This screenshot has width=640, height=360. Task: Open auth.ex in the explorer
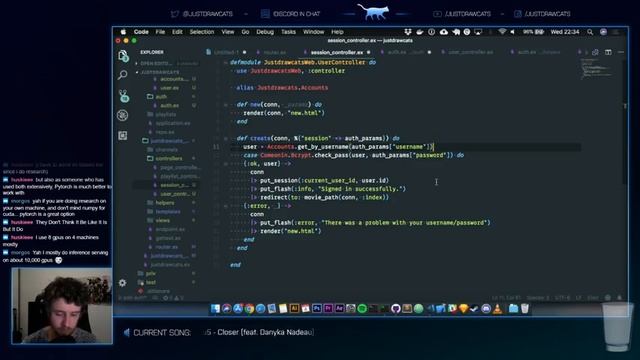coord(169,105)
